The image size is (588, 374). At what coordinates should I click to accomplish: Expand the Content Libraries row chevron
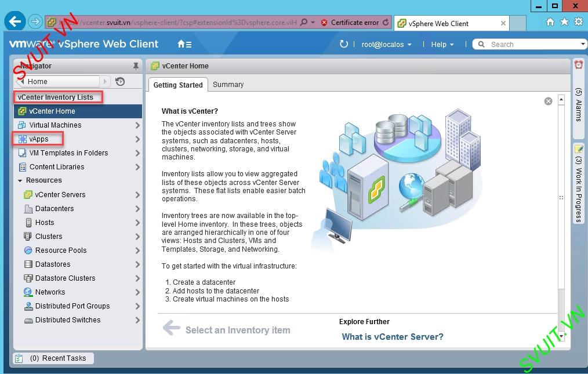coord(137,167)
